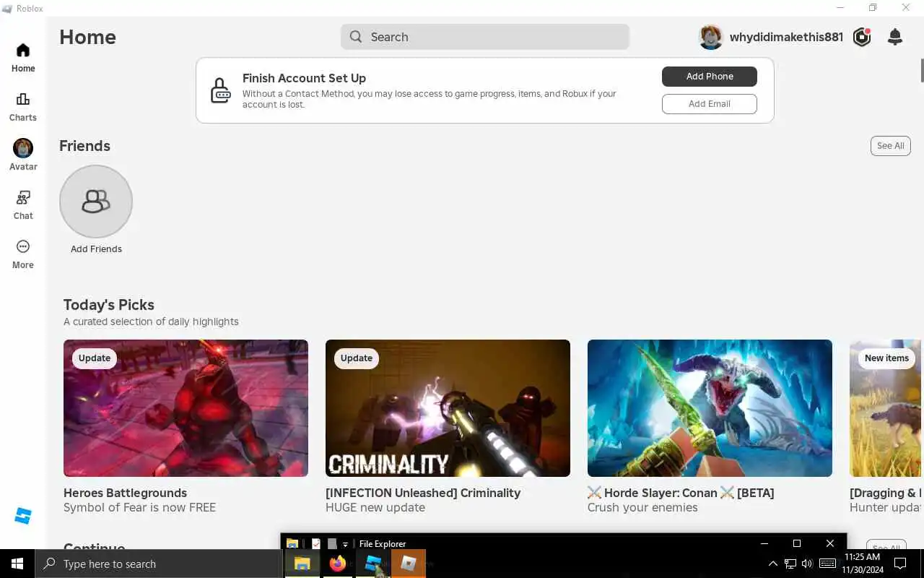This screenshot has height=578, width=924.
Task: Click the Today's Picks heading
Action: (x=109, y=305)
